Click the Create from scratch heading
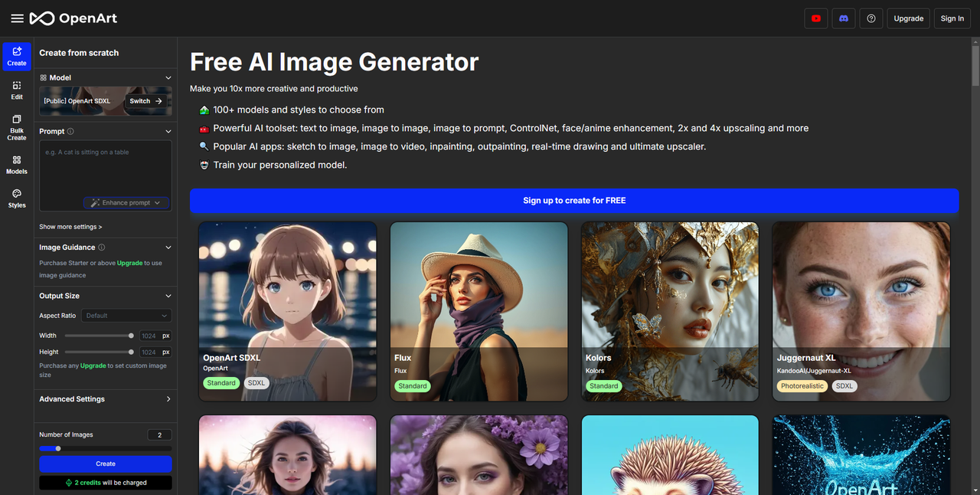The image size is (980, 495). (x=79, y=53)
